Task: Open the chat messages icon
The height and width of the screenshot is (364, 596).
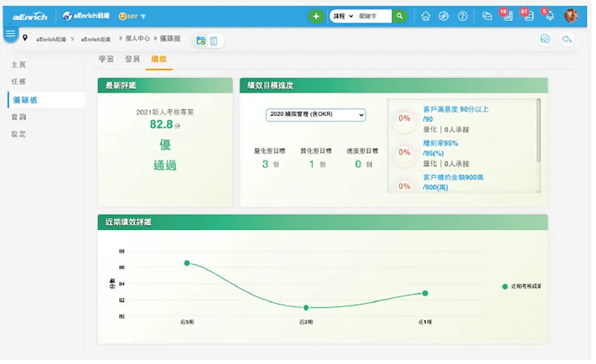Action: (487, 17)
